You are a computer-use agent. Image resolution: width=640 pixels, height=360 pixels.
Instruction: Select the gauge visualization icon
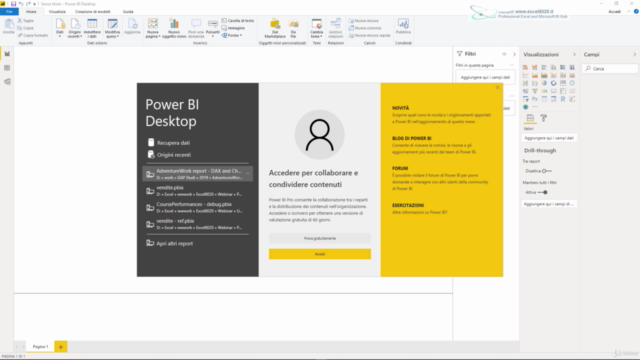544,91
